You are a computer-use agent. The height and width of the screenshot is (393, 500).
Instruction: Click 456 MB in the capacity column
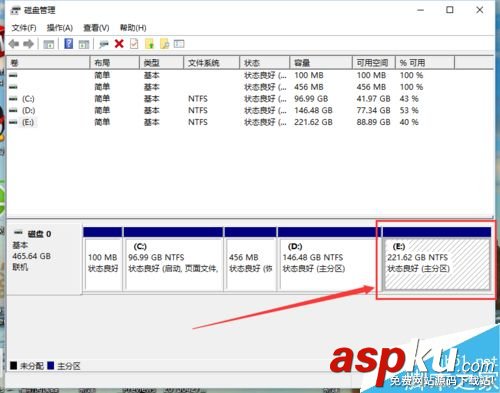tap(309, 87)
